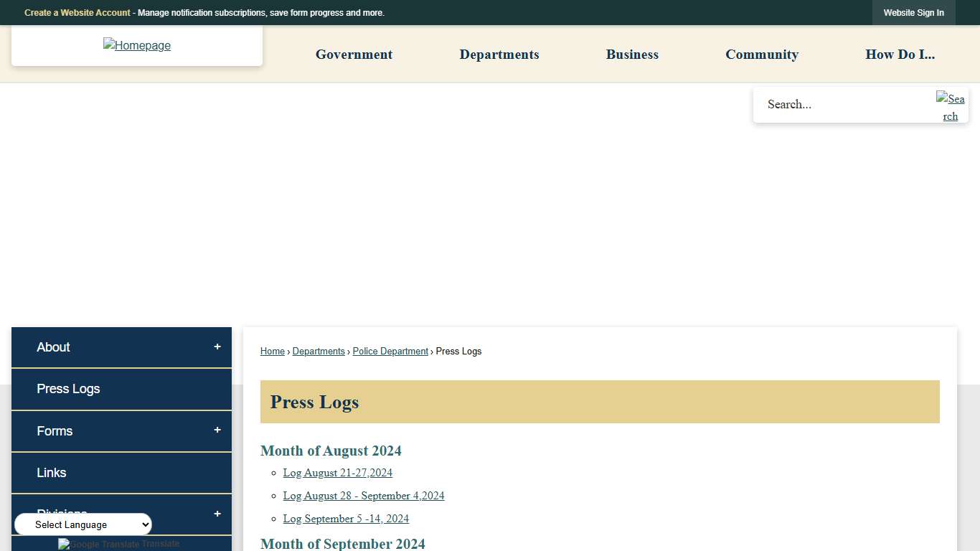Open the How Do I... menu
The height and width of the screenshot is (551, 980).
tap(900, 55)
